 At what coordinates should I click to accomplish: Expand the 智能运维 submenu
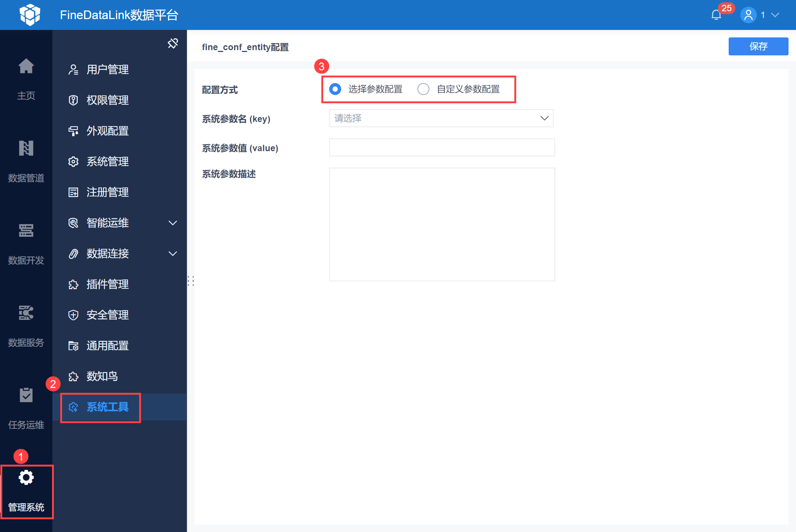click(x=172, y=223)
